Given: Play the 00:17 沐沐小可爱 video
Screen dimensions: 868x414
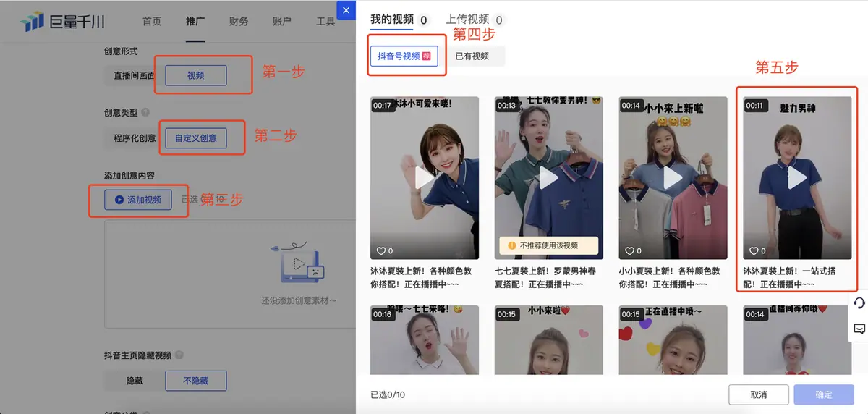Looking at the screenshot, I should coord(425,178).
